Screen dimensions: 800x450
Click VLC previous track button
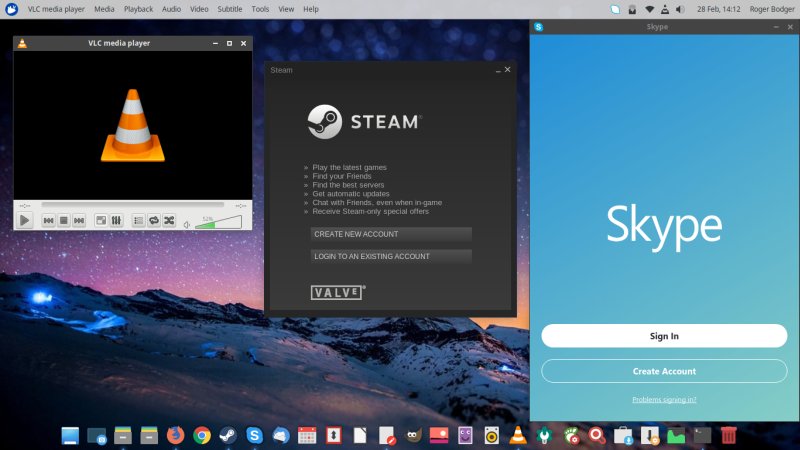point(48,220)
